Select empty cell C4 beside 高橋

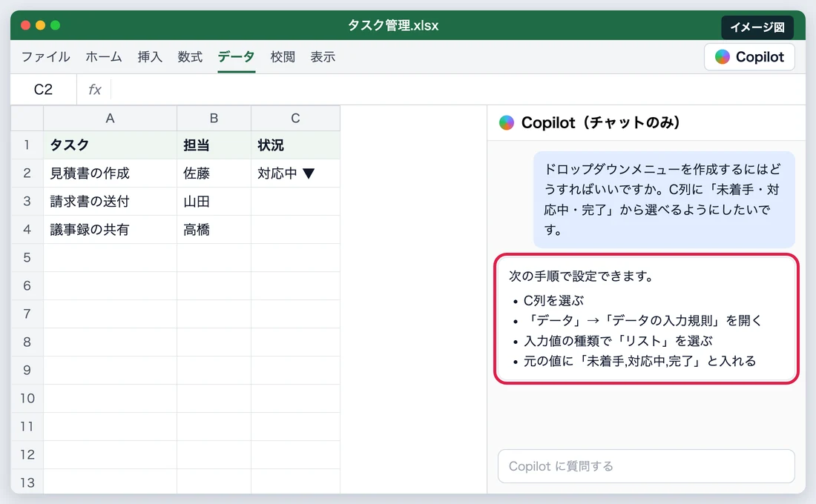(295, 229)
